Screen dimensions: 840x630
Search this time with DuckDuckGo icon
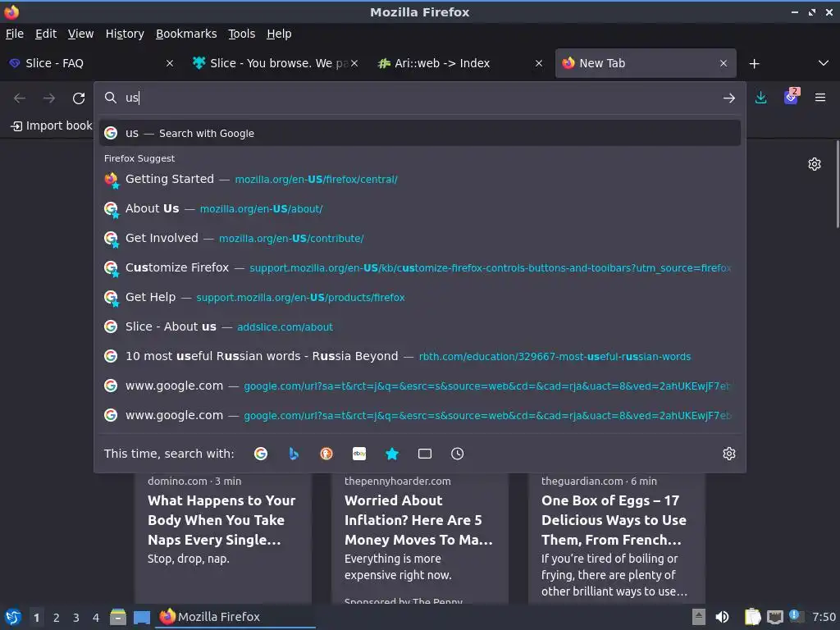(326, 454)
